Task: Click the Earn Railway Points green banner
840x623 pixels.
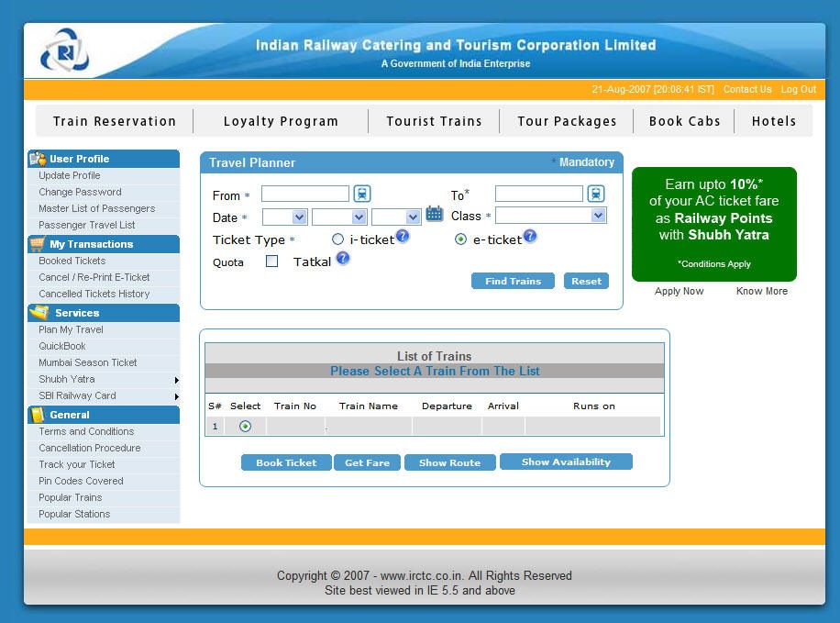Action: click(x=714, y=224)
